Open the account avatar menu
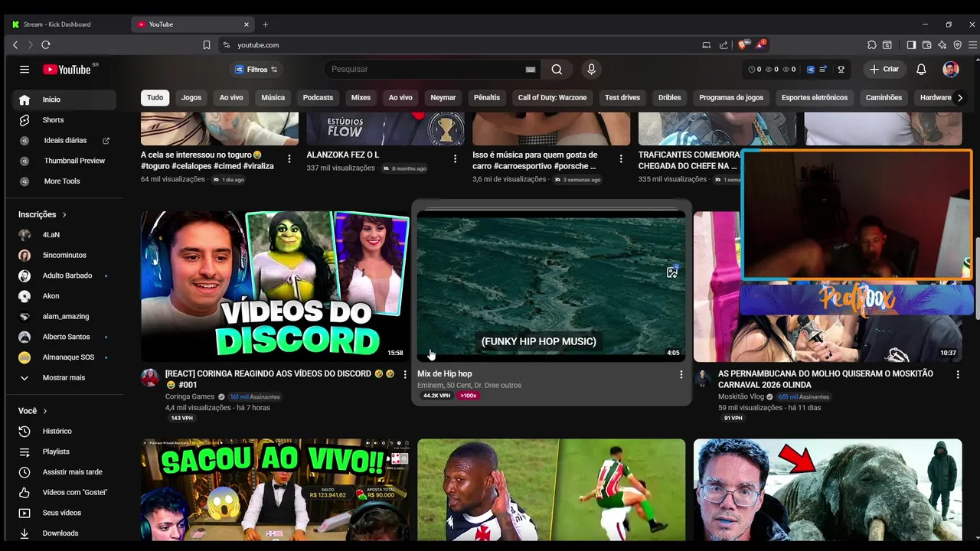Viewport: 980px width, 551px height. pyautogui.click(x=951, y=70)
